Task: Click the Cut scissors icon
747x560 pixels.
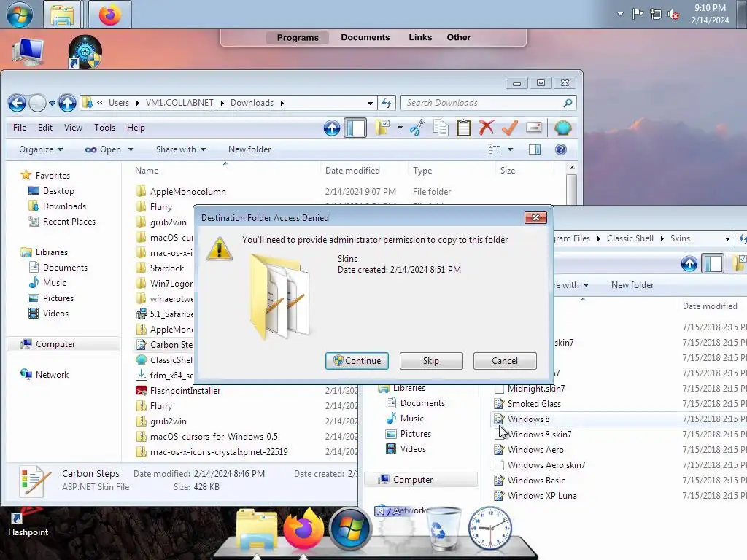Action: click(417, 128)
